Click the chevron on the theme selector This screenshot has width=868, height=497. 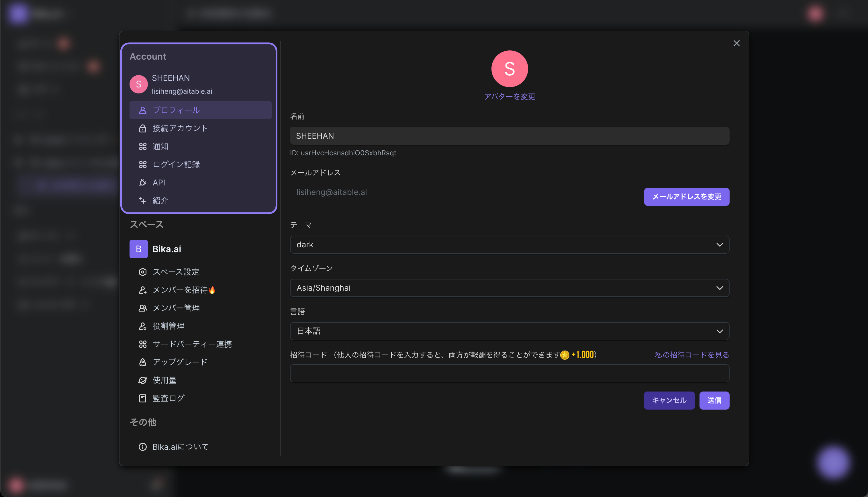pos(720,245)
